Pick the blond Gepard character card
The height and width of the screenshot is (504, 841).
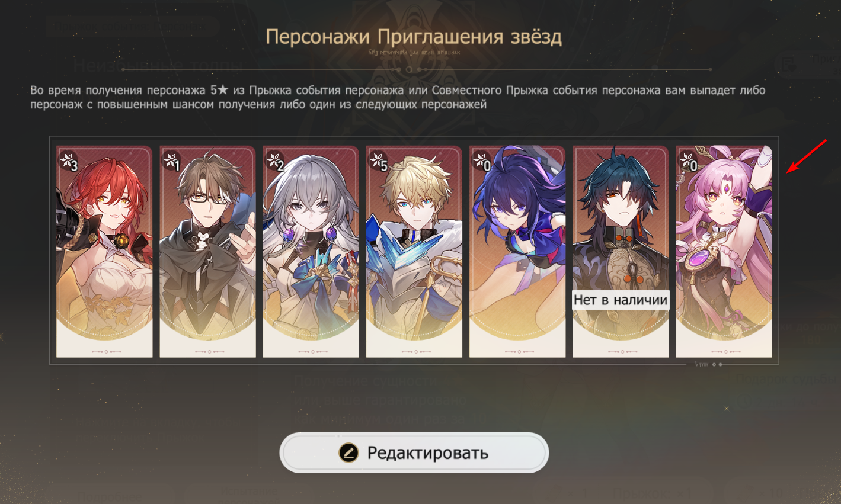414,252
